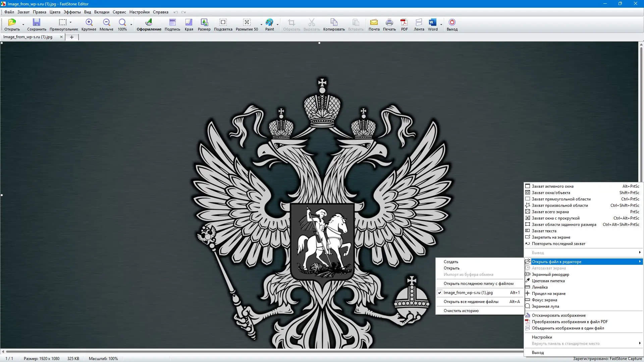Click the Размытие 50 blur icon
The image size is (644, 362).
(x=247, y=24)
